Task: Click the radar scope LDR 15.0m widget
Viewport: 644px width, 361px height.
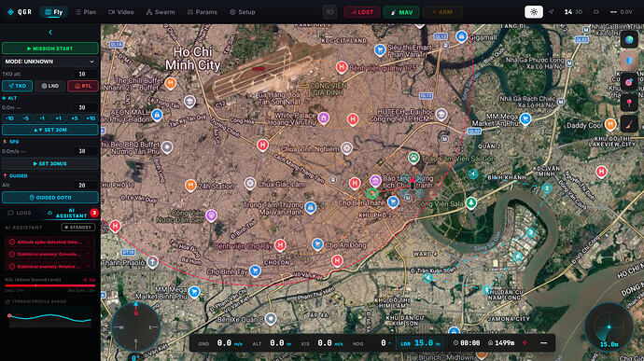Action: (609, 327)
